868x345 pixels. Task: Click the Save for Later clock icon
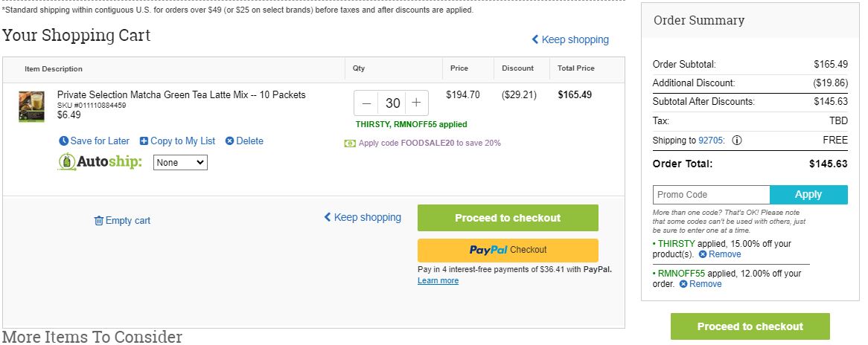(64, 141)
